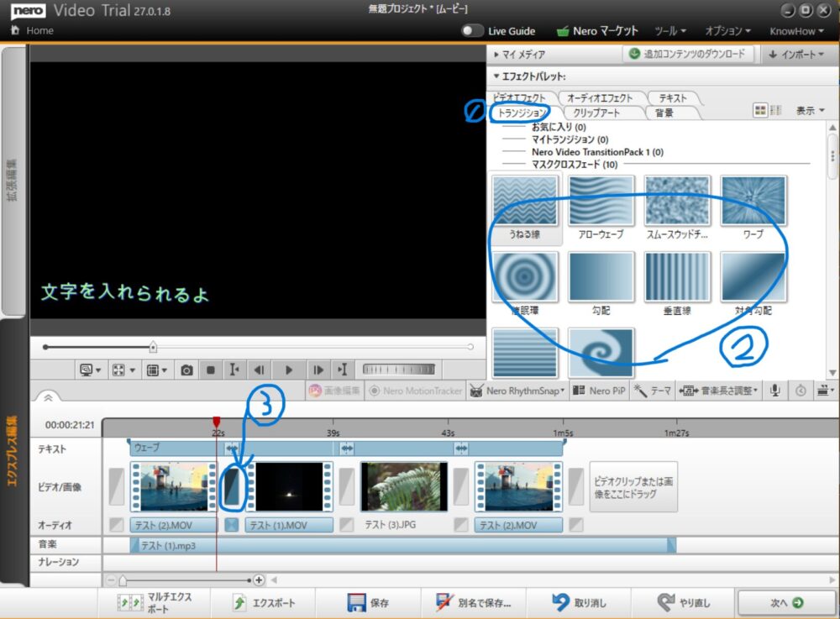The width and height of the screenshot is (840, 619).
Task: Open the ツール menu
Action: (x=670, y=31)
